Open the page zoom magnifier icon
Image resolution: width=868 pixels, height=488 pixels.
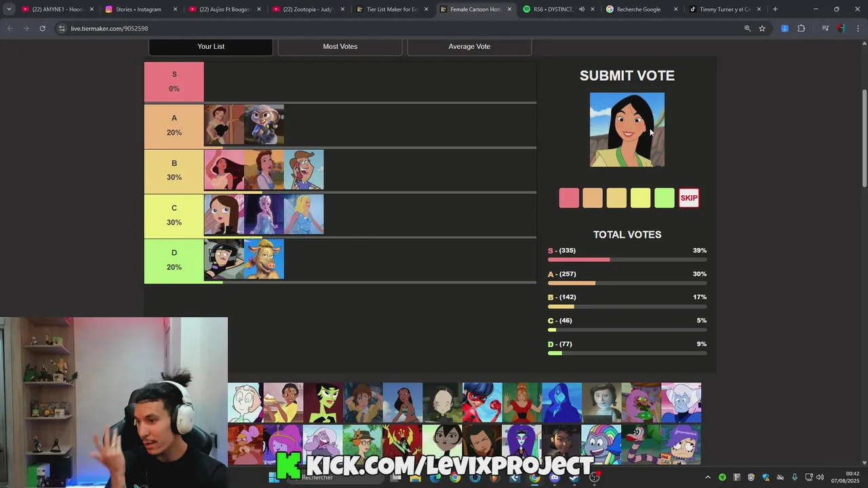(x=747, y=28)
